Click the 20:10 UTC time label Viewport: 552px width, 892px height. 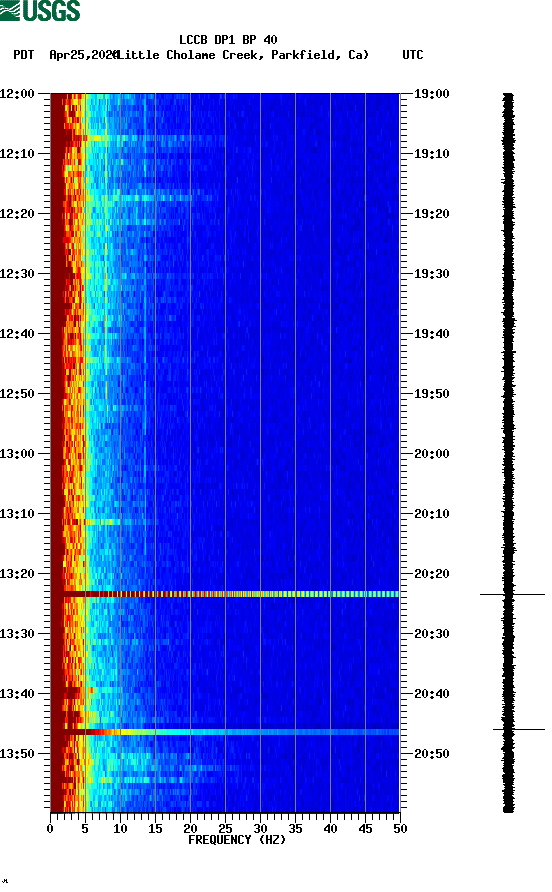pyautogui.click(x=432, y=514)
